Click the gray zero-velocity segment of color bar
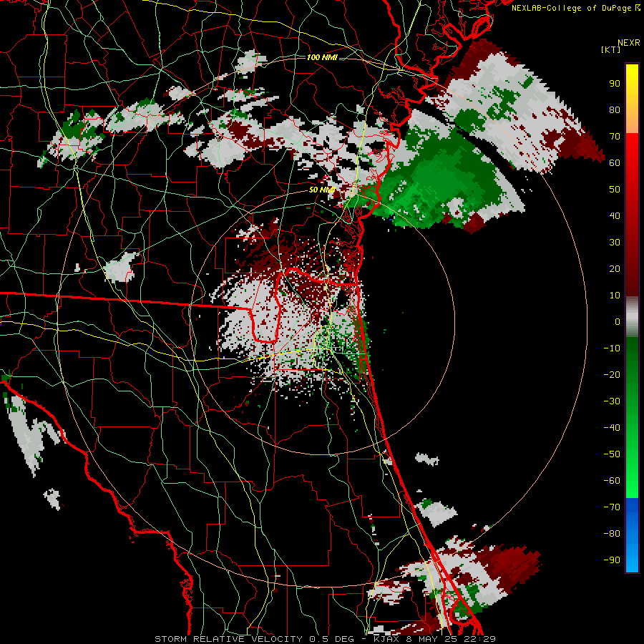Screen dimensions: 644x644 [632, 317]
